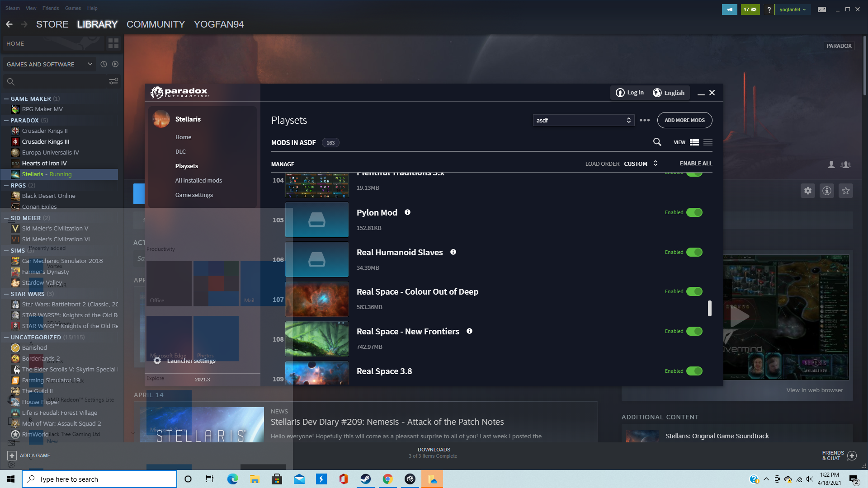
Task: Show info for Real Space - New Frontiers
Action: coord(469,331)
